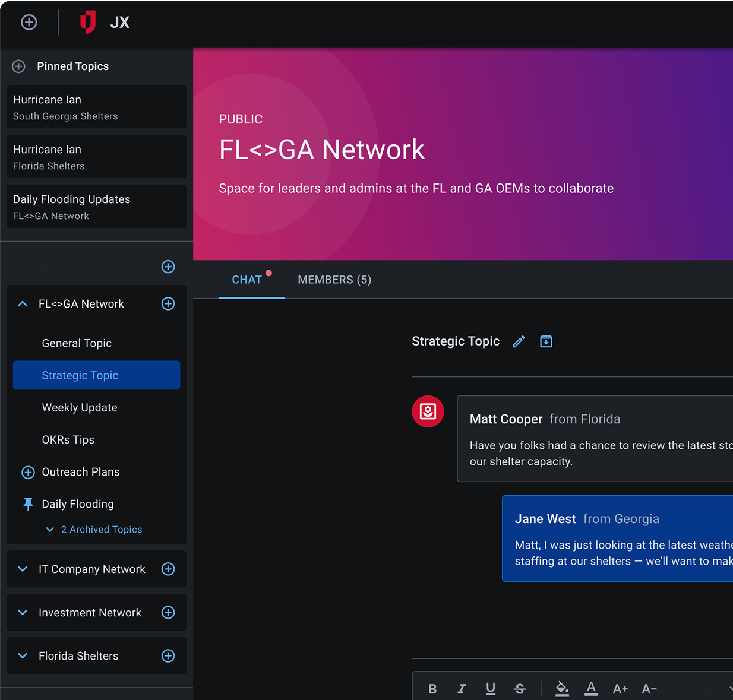Click the plus icon beside Pinned Topics
The height and width of the screenshot is (700, 733).
19,66
